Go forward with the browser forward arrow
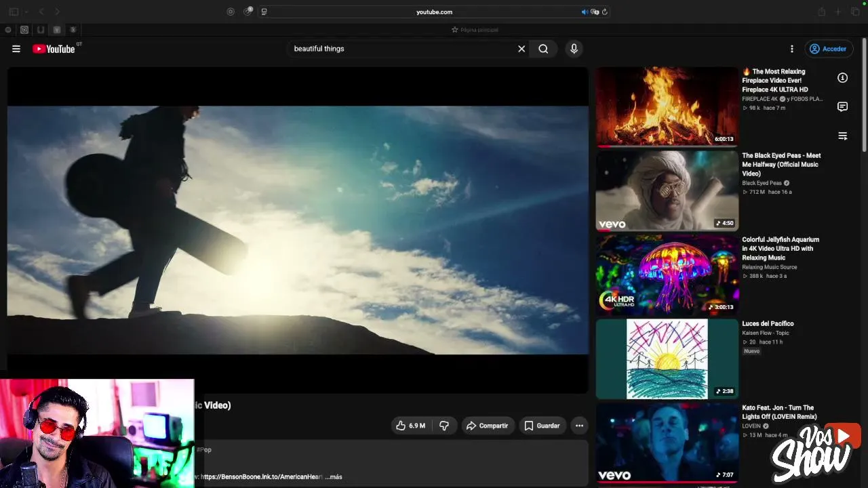 tap(58, 12)
